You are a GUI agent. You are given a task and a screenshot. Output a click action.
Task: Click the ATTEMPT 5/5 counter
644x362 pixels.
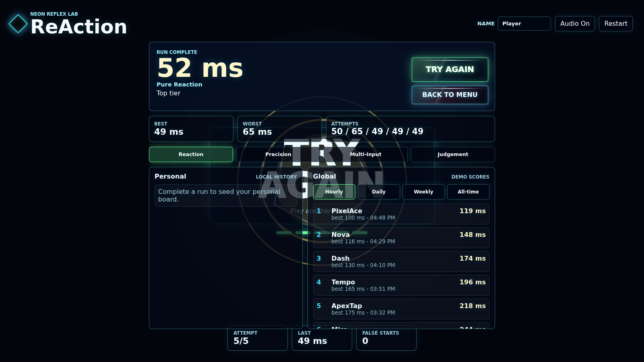coord(258,338)
